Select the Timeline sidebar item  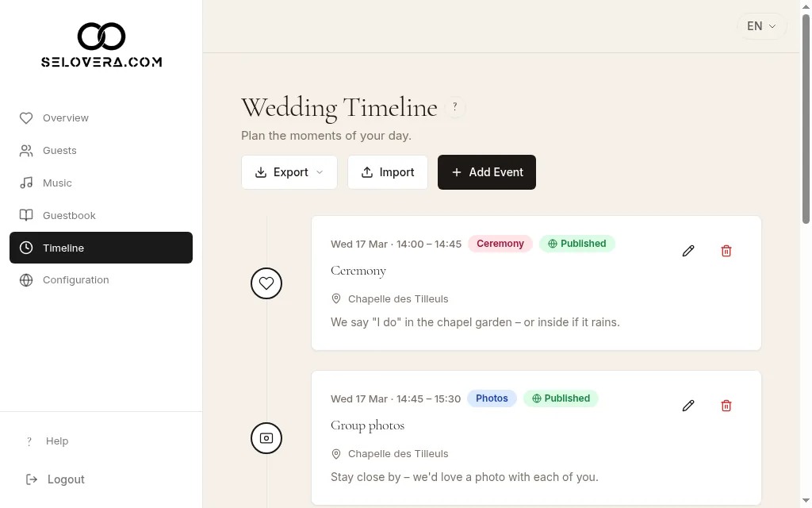[x=101, y=248]
